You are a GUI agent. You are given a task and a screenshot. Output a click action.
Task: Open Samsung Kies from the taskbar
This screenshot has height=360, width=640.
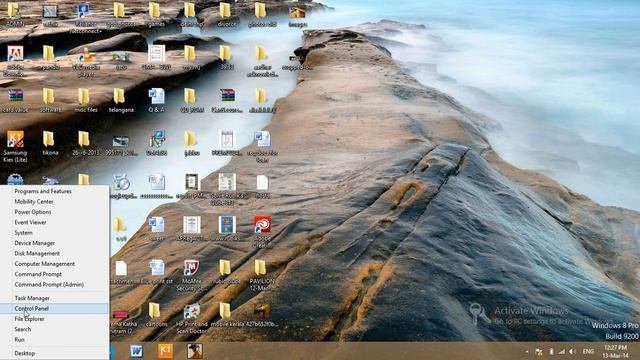point(165,351)
